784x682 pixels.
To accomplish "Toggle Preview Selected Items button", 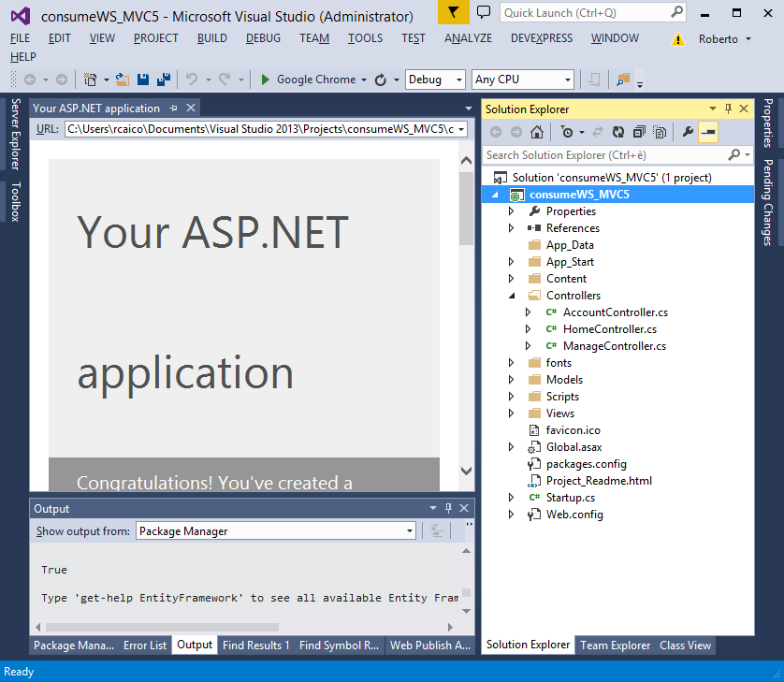I will (x=708, y=132).
